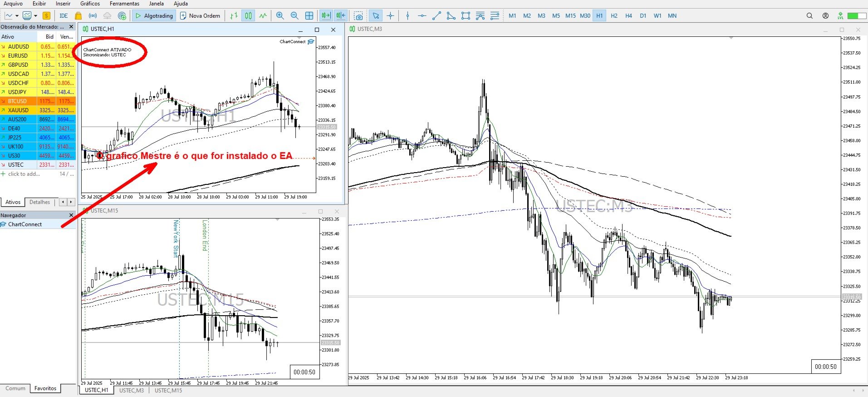Switch timeframe to M15
Viewport: 868px width, 397px height.
coord(570,16)
